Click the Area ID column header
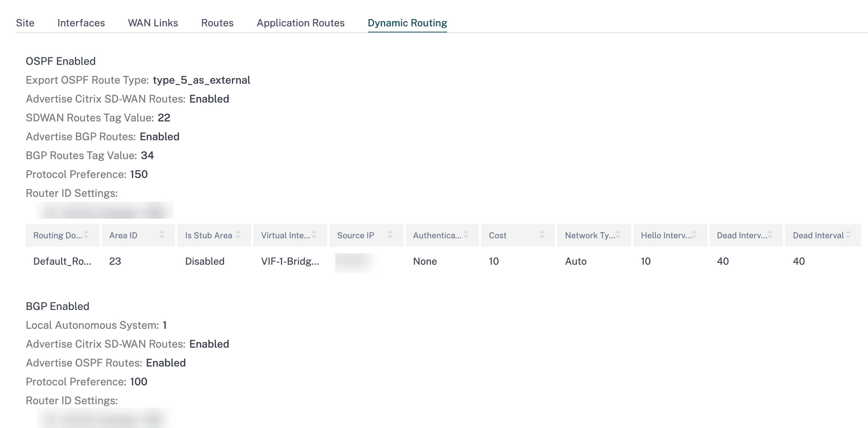The image size is (868, 428). pos(138,235)
